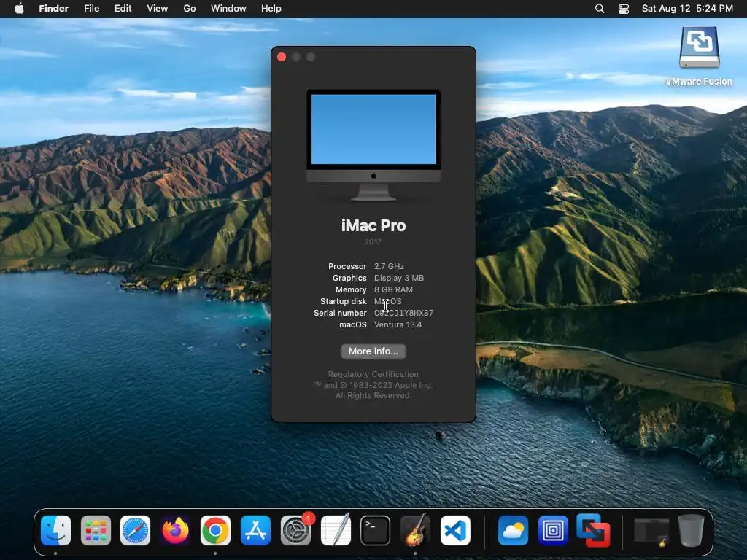The image size is (747, 560).
Task: Click the Ventura 13.4 version text
Action: (x=398, y=324)
